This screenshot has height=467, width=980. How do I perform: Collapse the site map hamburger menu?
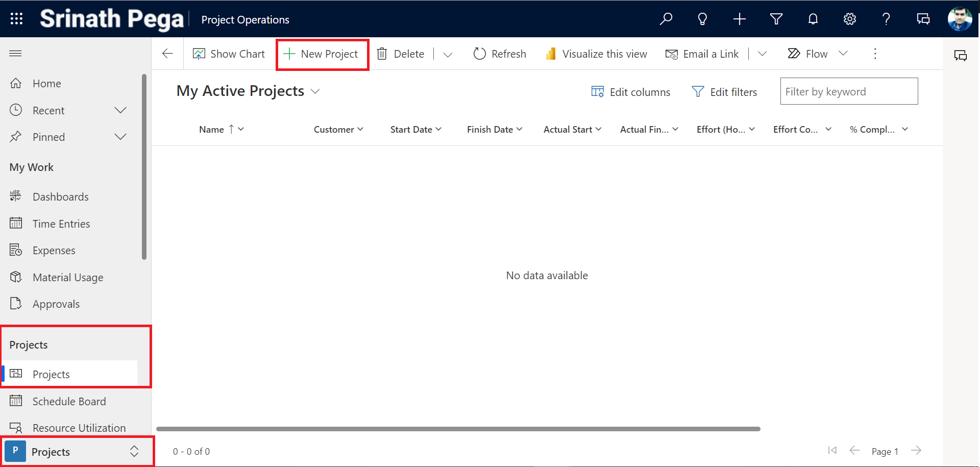point(15,54)
